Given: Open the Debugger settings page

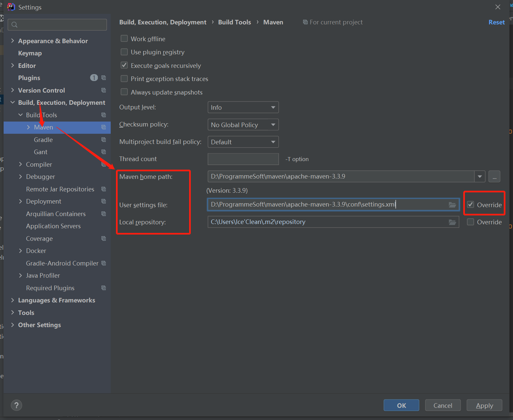Looking at the screenshot, I should [x=41, y=177].
